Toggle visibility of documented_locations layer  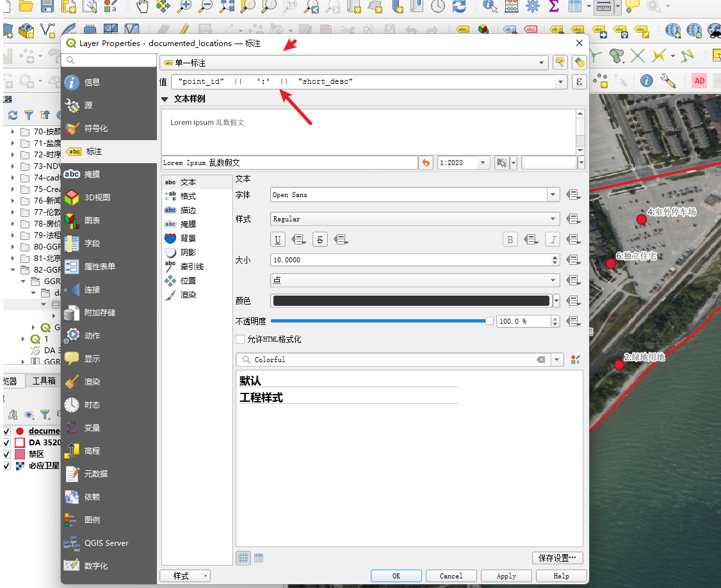click(x=7, y=431)
